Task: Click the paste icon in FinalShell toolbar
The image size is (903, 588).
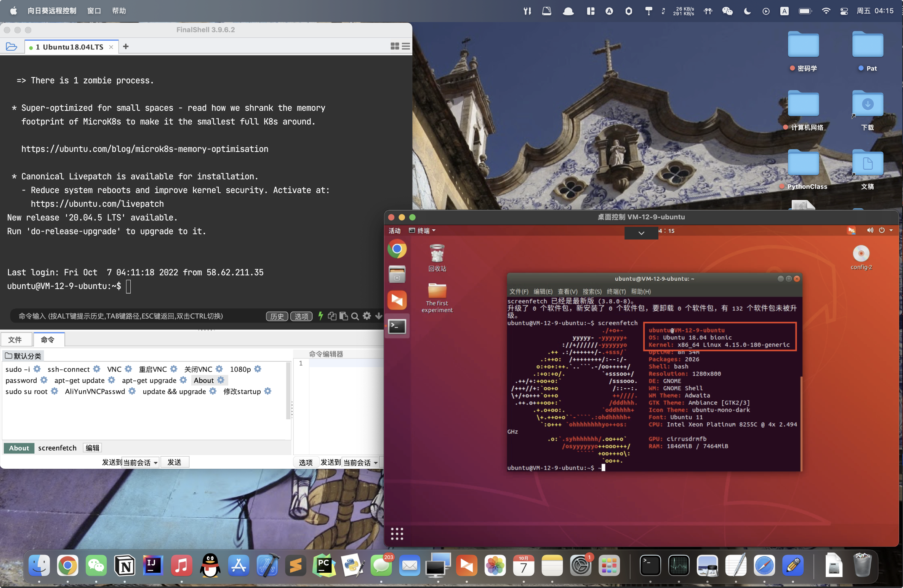Action: pyautogui.click(x=344, y=316)
